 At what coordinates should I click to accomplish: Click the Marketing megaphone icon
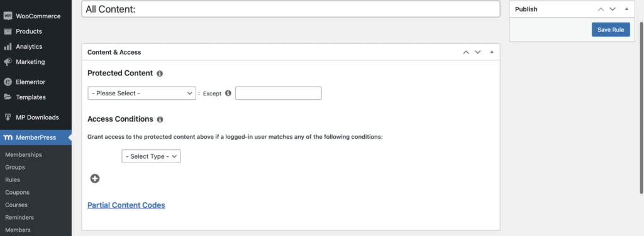[x=8, y=62]
